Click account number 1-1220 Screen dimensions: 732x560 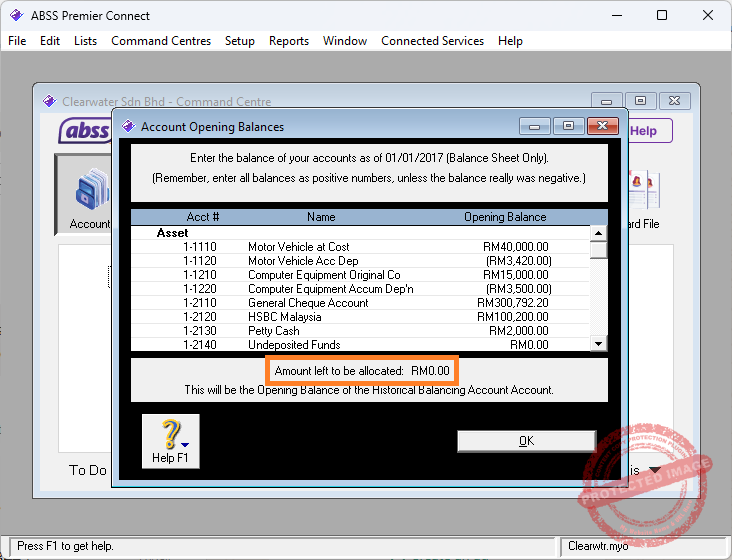pyautogui.click(x=200, y=289)
